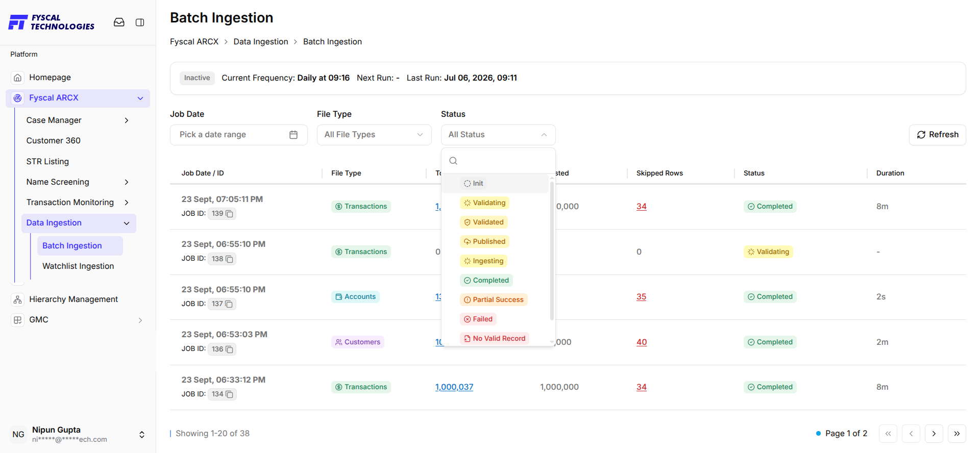This screenshot has width=980, height=453.
Task: Click the search icon in status dropdown
Action: click(453, 161)
